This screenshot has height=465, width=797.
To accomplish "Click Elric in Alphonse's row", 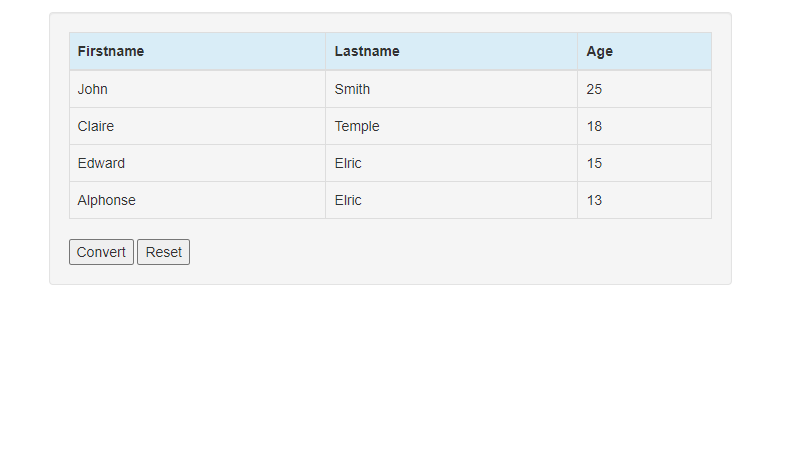I will [x=451, y=200].
